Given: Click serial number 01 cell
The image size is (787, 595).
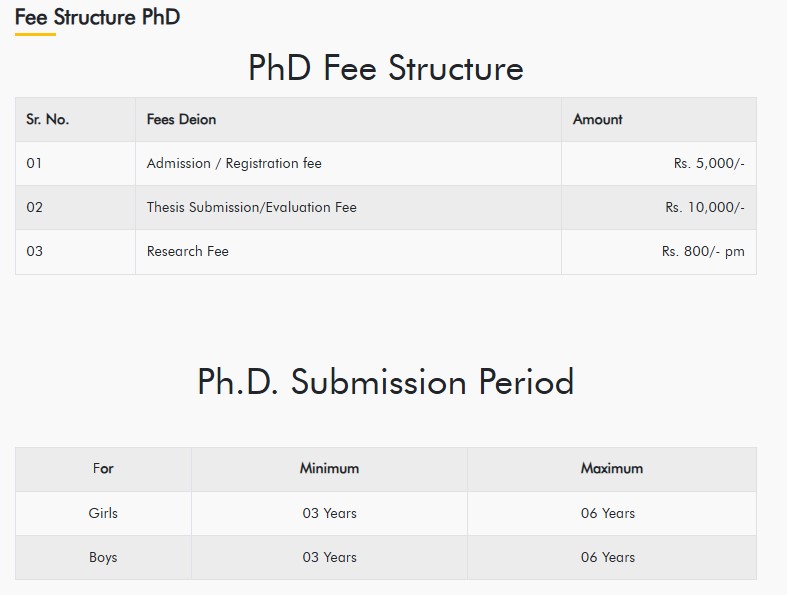Looking at the screenshot, I should point(35,163).
